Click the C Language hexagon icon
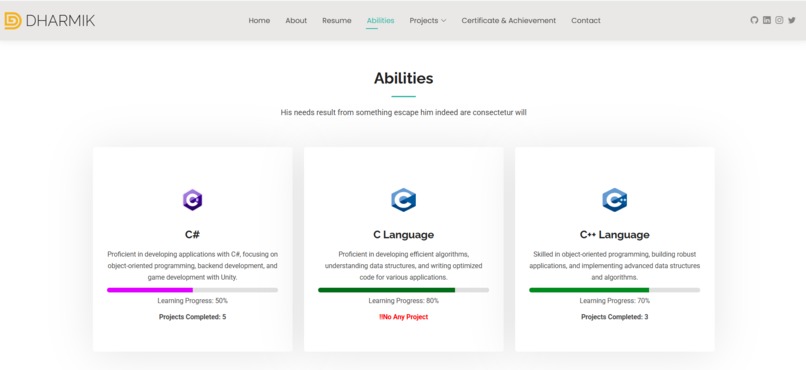 [x=404, y=200]
